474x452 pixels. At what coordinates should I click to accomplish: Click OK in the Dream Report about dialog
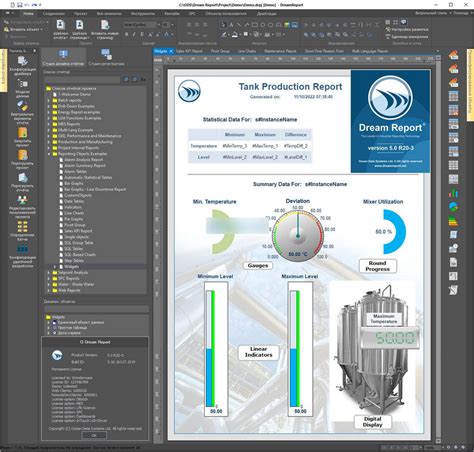click(94, 435)
